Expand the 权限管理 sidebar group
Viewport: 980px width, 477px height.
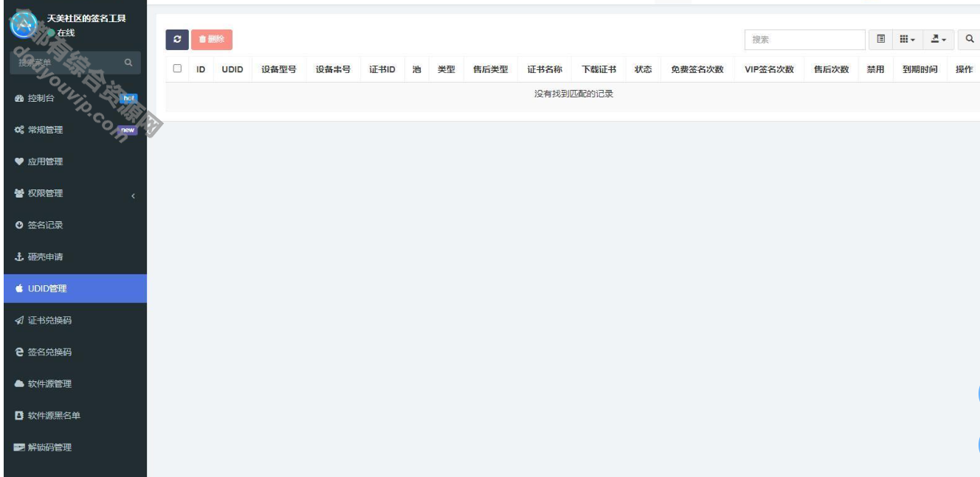[x=75, y=193]
